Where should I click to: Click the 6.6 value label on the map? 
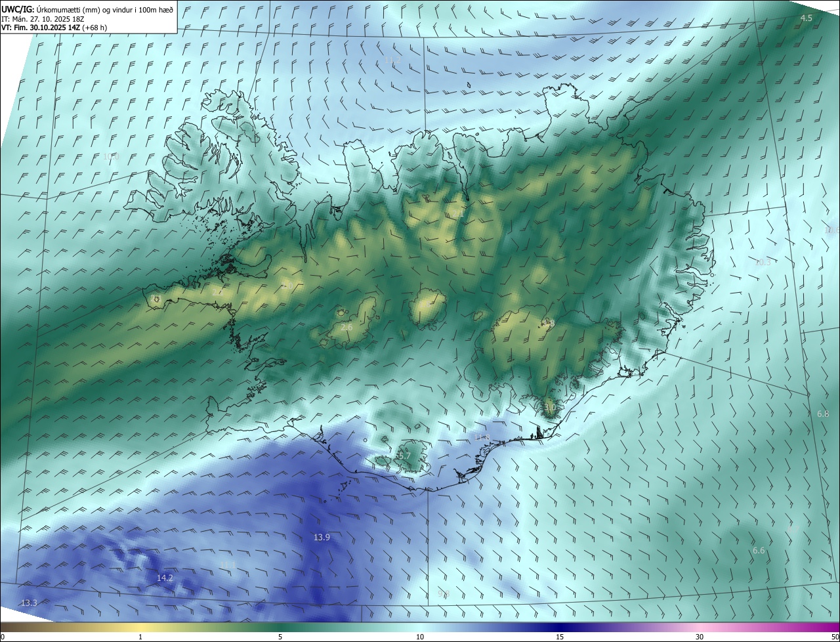click(x=759, y=550)
